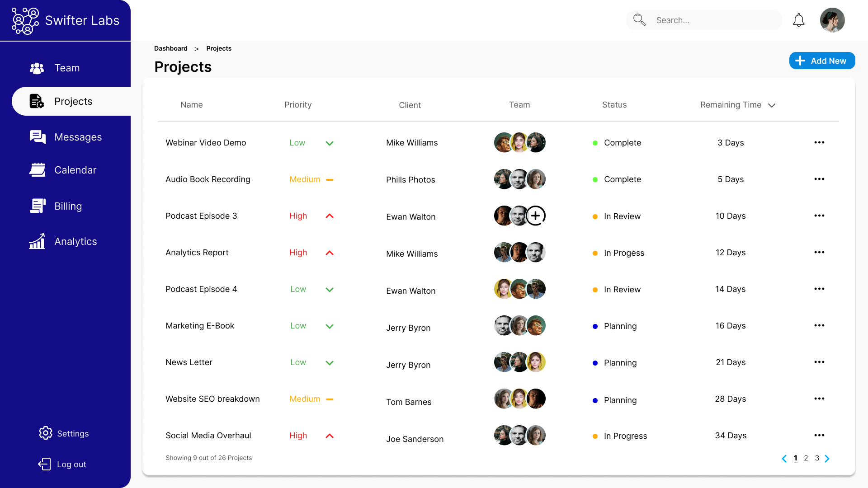Open more options for Social Media Overhaul
This screenshot has height=488, width=868.
point(819,436)
